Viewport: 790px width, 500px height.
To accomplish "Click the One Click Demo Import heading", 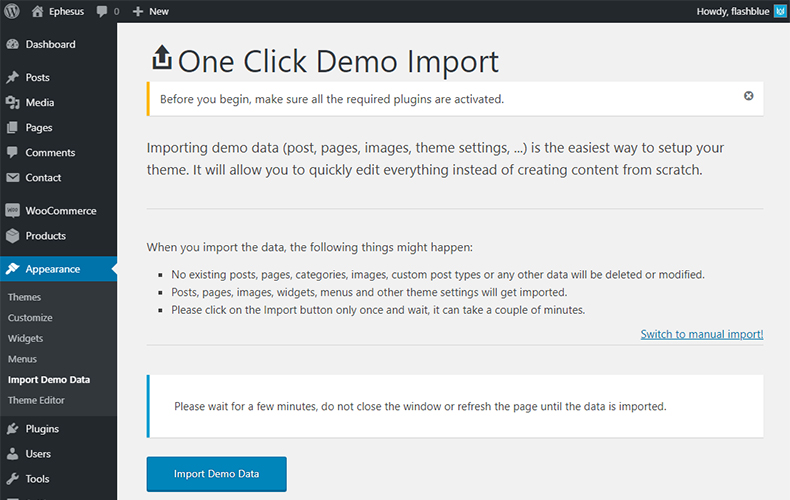I will (x=338, y=61).
